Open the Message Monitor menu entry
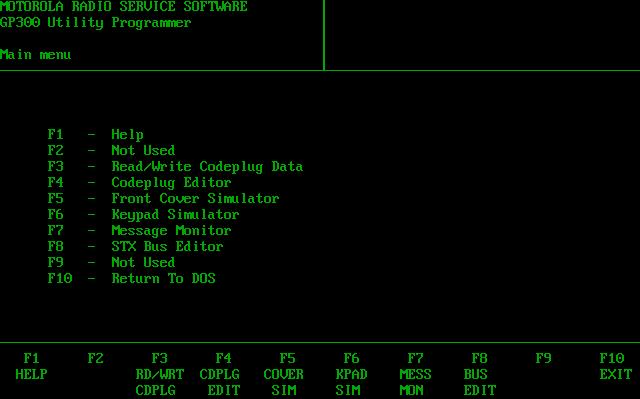This screenshot has width=640, height=399. (x=139, y=231)
